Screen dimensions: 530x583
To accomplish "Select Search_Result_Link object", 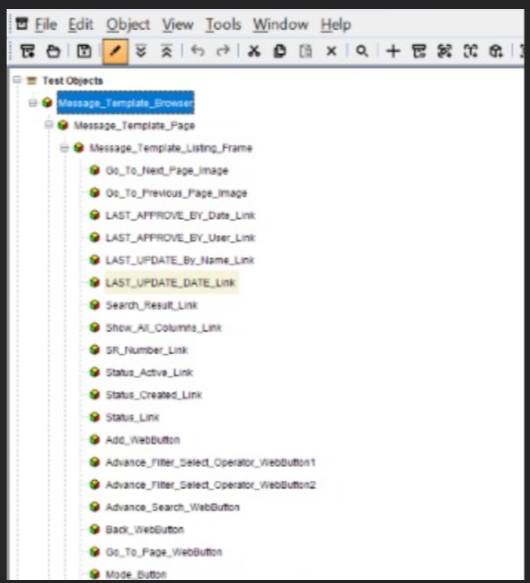I will click(x=151, y=305).
